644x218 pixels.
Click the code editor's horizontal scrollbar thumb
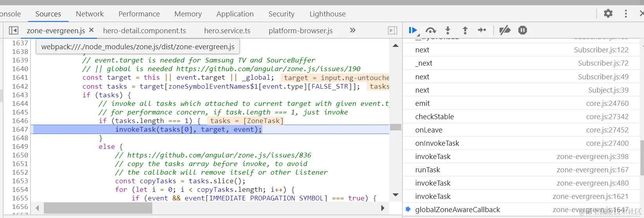pos(98,208)
